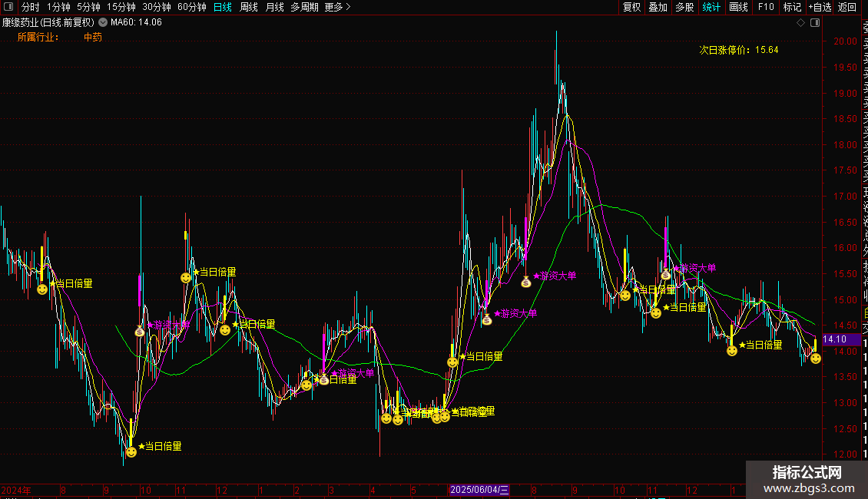Click the 复权 button
Viewport: 868px width, 499px height.
(x=631, y=7)
